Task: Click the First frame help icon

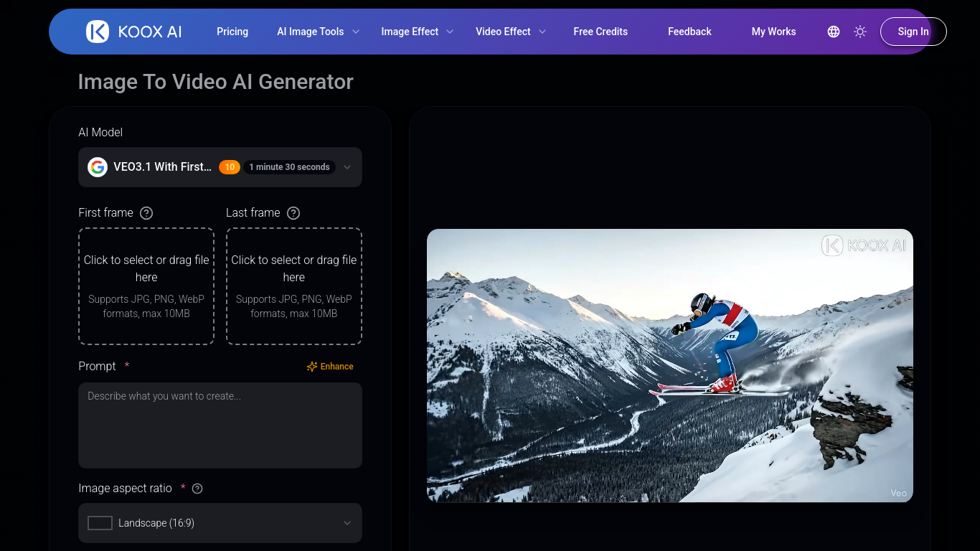Action: 146,213
